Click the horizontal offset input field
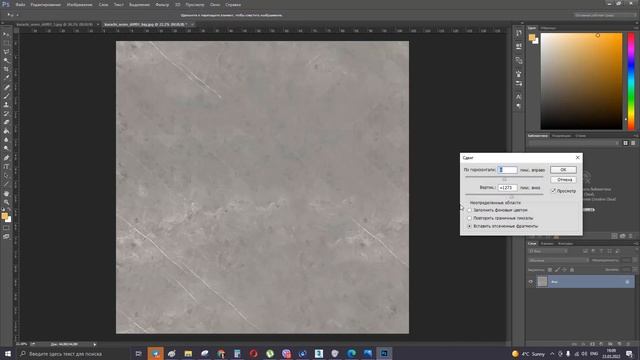 507,170
